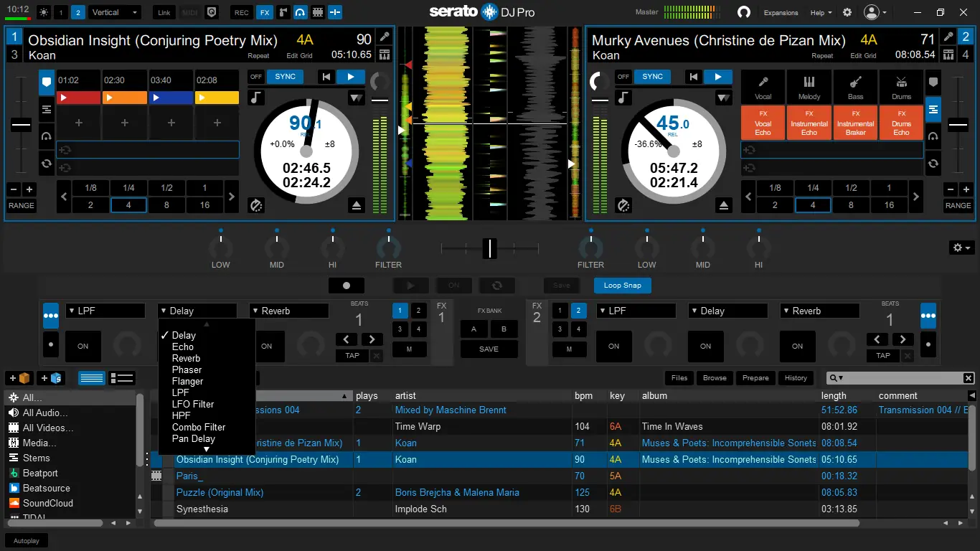980x551 pixels.
Task: Click the blue beat-jump panel icon in toolbar
Action: (334, 12)
